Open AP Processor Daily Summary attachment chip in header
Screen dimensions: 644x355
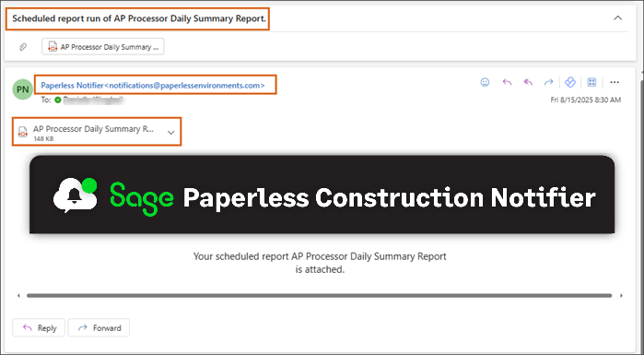(103, 47)
